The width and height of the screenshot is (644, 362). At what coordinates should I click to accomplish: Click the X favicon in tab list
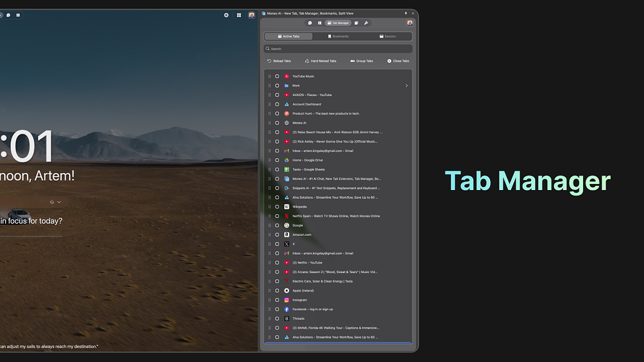tap(287, 244)
